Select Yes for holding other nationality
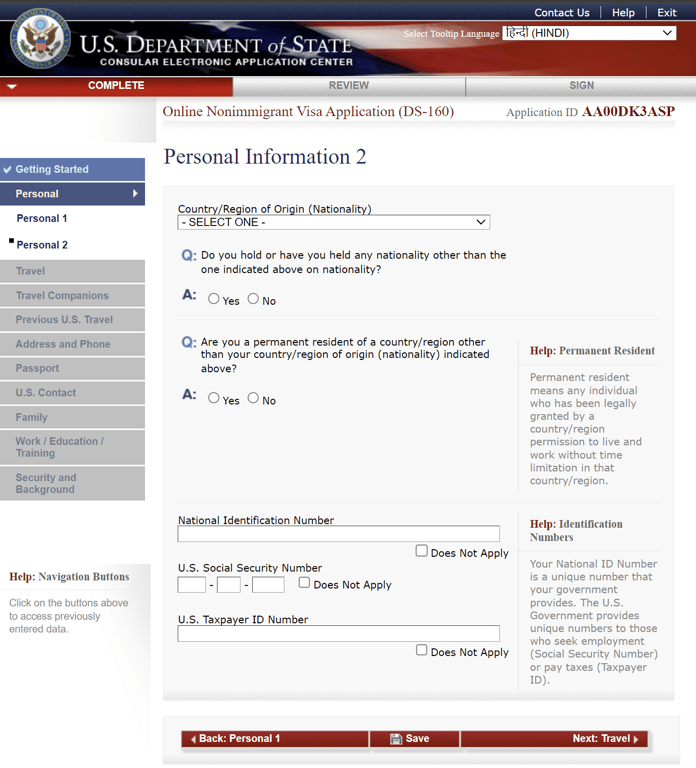This screenshot has height=768, width=696. pos(214,299)
